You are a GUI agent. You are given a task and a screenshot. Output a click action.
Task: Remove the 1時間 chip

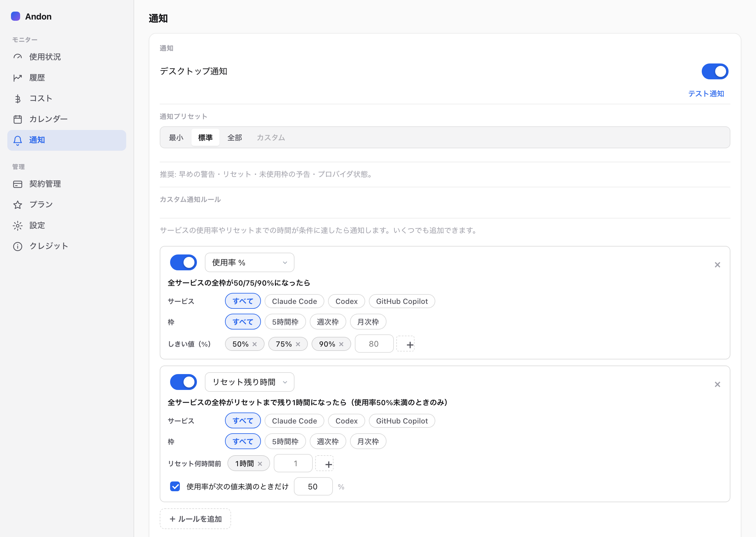pos(260,463)
